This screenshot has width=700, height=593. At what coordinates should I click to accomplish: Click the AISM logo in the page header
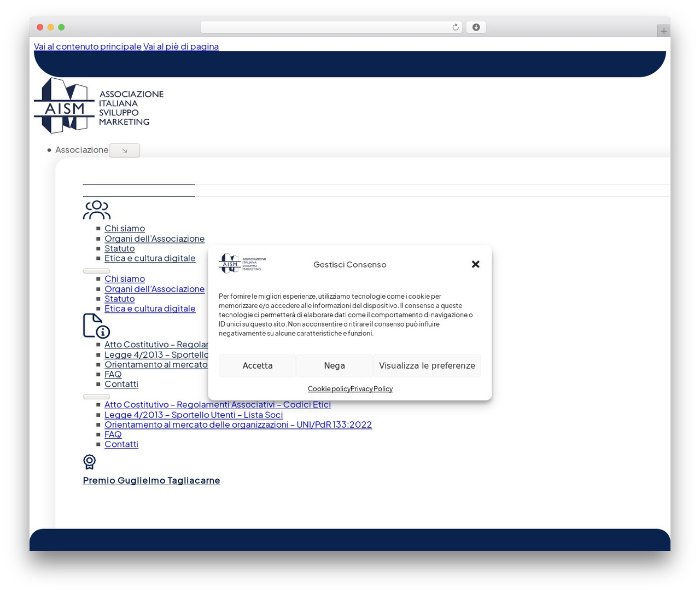[x=99, y=106]
